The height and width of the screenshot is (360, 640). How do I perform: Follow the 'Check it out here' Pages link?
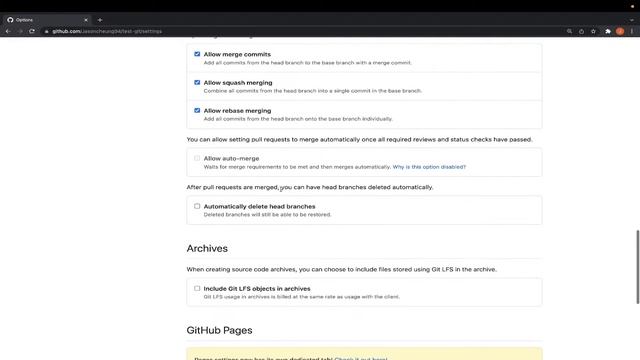coord(360,358)
